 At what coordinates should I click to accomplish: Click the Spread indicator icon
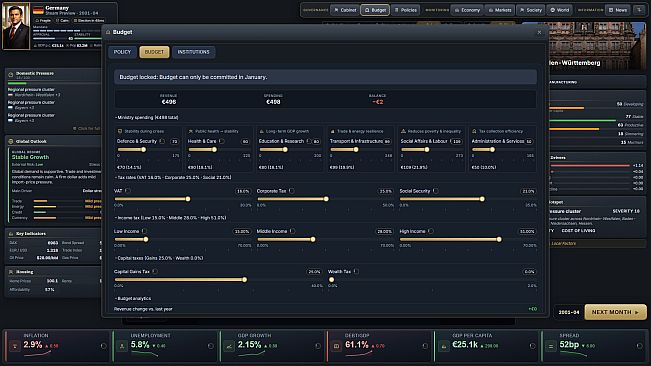click(x=551, y=346)
